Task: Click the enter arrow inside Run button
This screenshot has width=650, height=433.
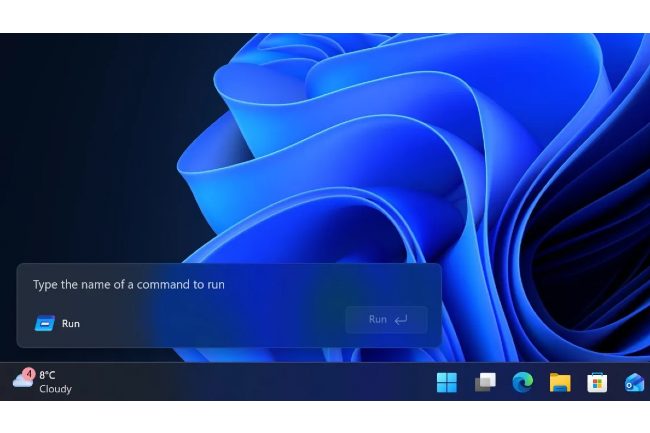Action: pos(401,320)
